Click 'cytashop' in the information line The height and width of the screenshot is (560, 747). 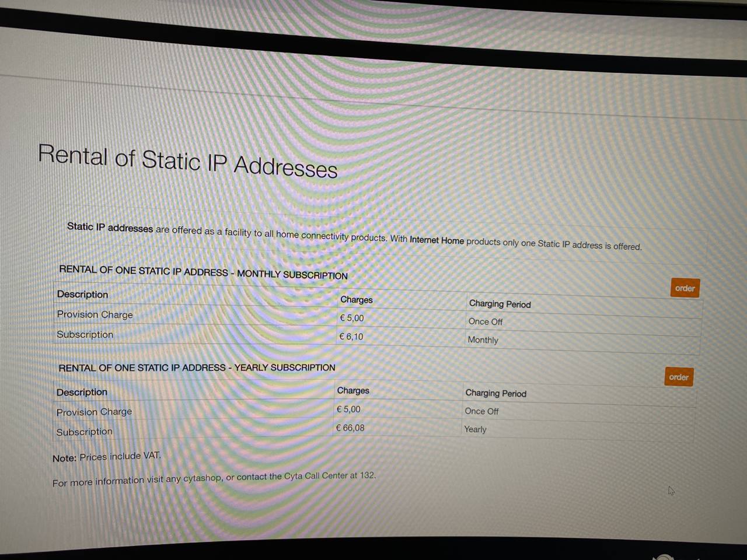click(x=203, y=478)
